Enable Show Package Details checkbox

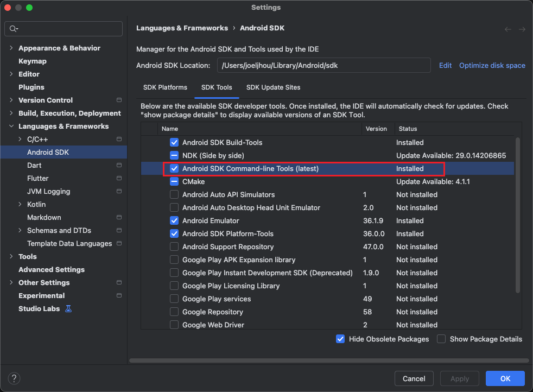coord(441,339)
